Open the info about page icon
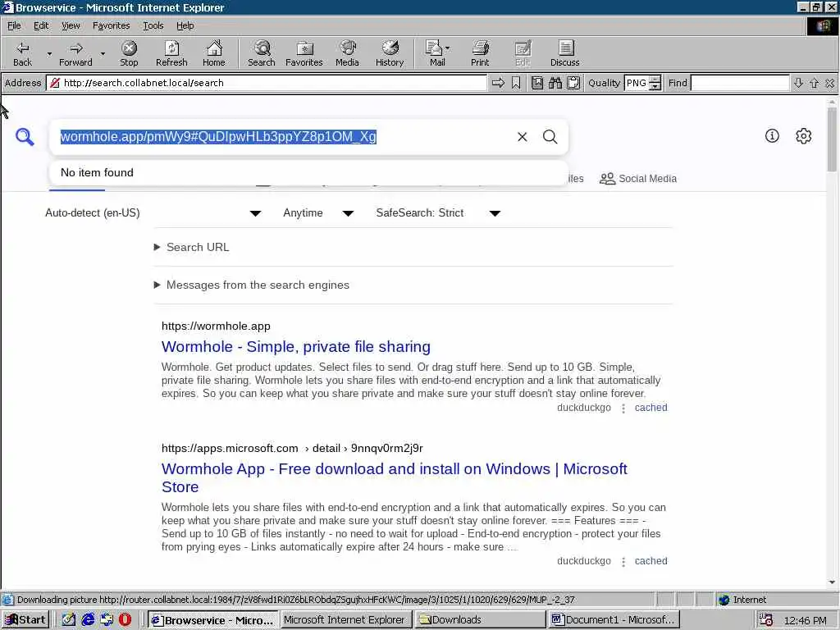Viewport: 840px width, 630px height. coord(772,136)
